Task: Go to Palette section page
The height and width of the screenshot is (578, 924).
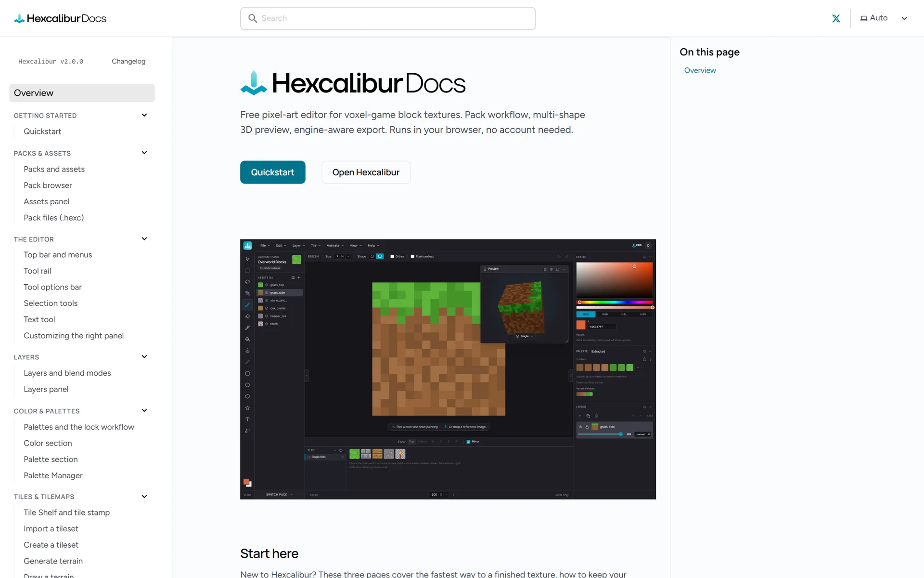Action: point(51,460)
